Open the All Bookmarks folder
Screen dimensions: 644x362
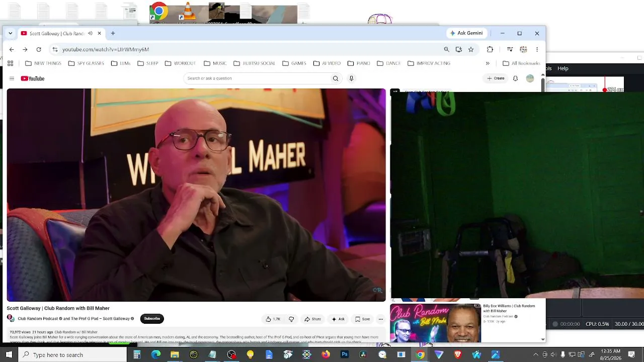click(522, 63)
